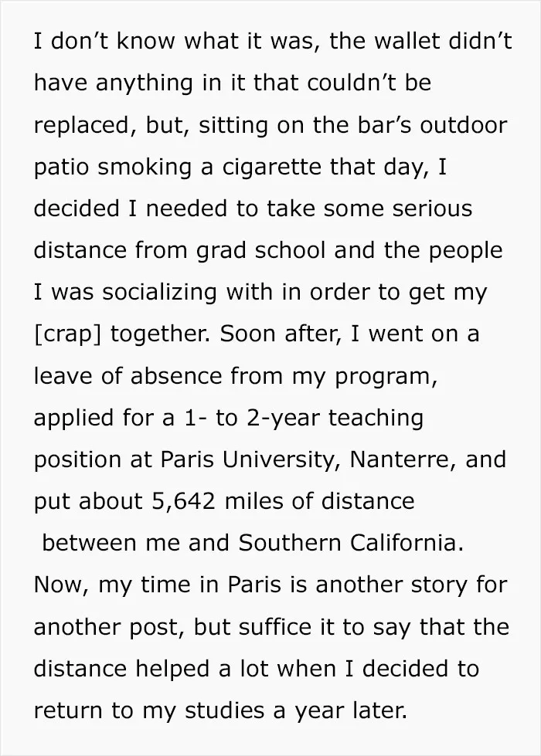
Task: Click the word "patio"
Action: point(61,167)
